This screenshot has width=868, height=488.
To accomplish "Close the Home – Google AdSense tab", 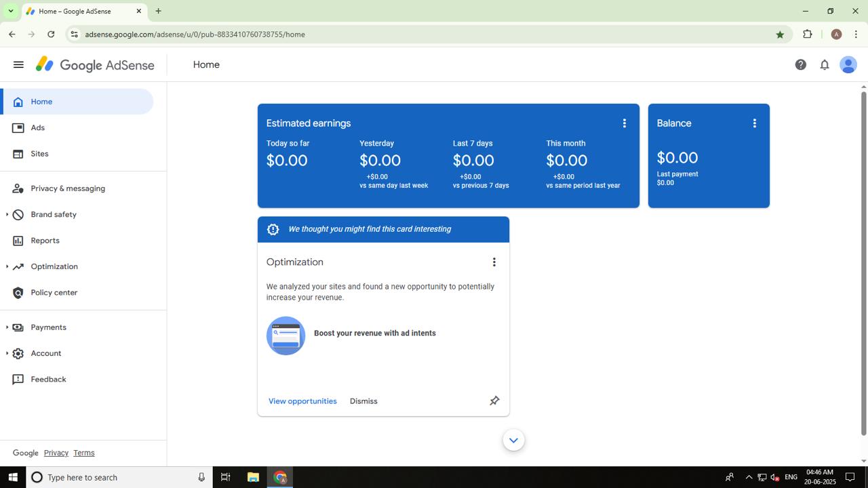I will click(x=139, y=11).
